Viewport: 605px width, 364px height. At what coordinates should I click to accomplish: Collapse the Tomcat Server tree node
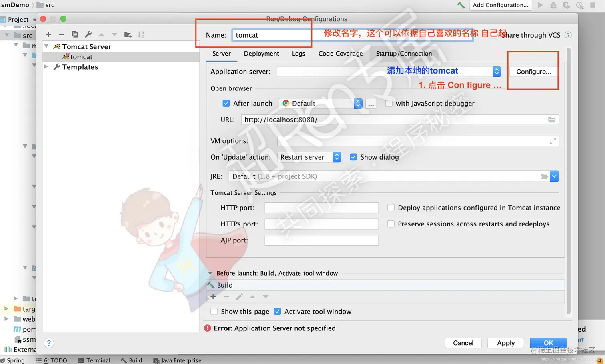[x=46, y=46]
